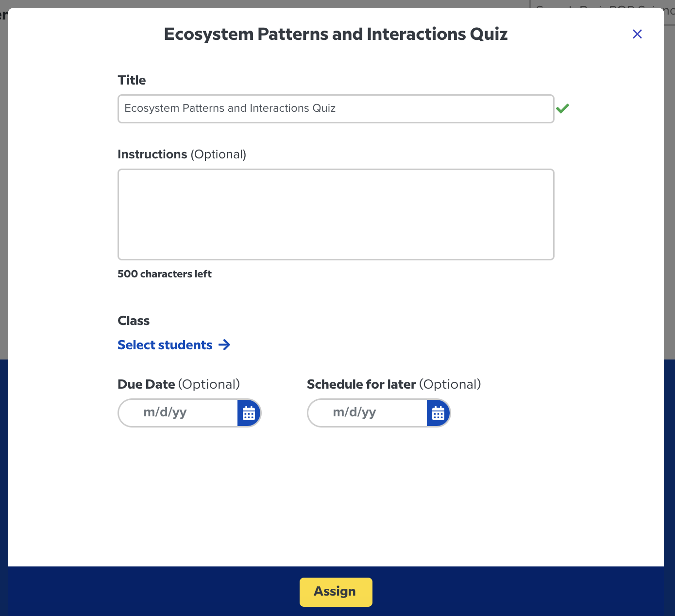The width and height of the screenshot is (675, 616).
Task: Click the yellow Assign button
Action: [x=336, y=592]
